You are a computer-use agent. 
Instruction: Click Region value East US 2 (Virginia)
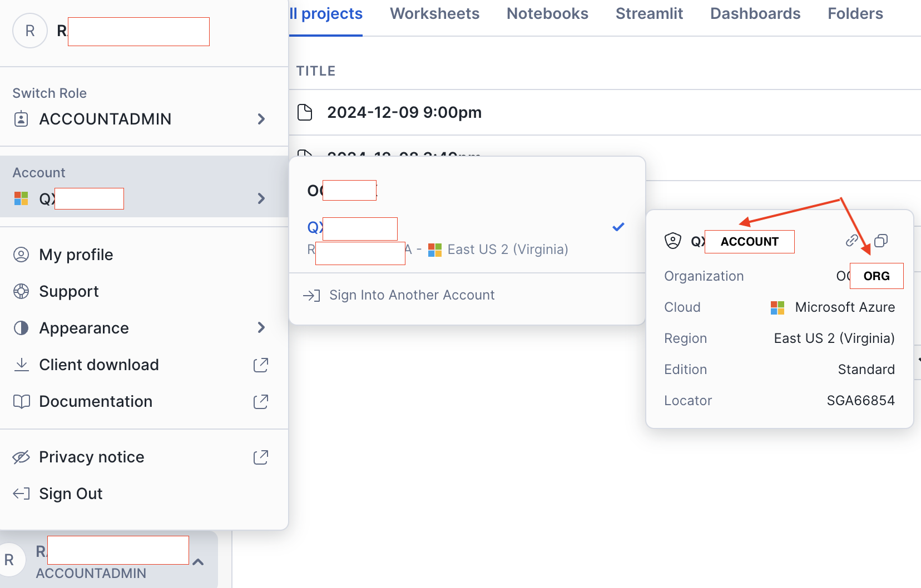[x=834, y=338]
